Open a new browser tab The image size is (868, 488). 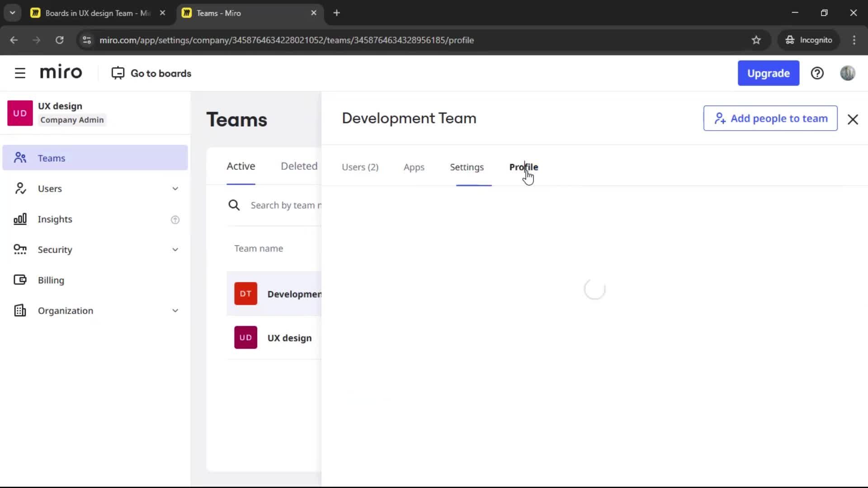point(336,13)
